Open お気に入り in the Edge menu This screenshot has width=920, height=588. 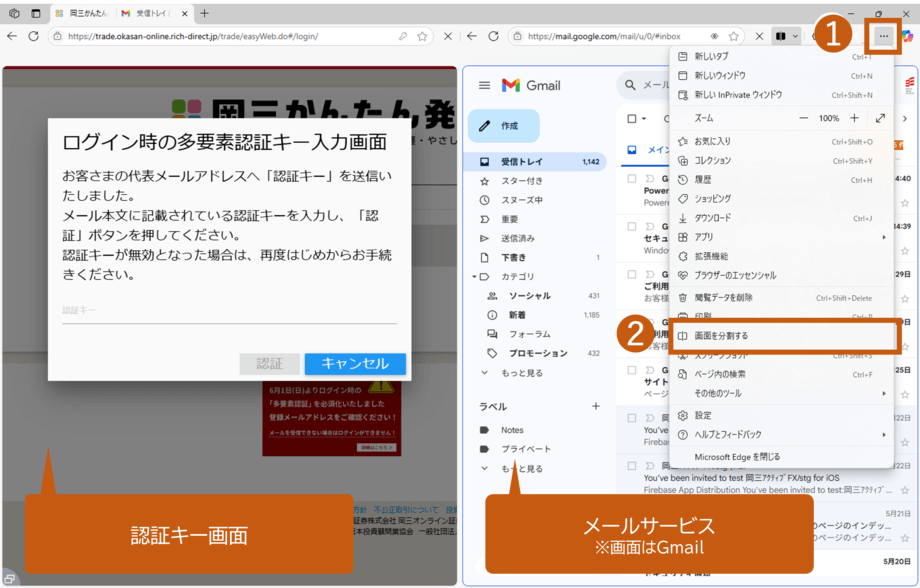click(781, 141)
